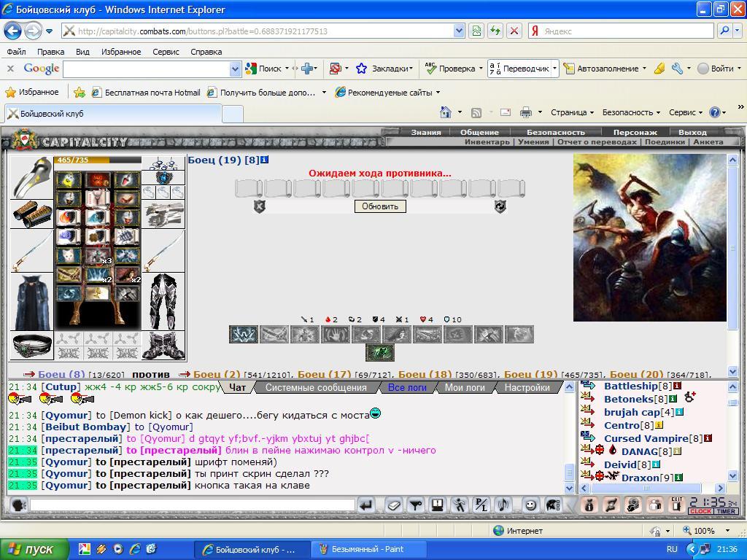Expand the Автозаполнение dropdown
Viewport: 747px width, 560px height.
click(x=644, y=69)
